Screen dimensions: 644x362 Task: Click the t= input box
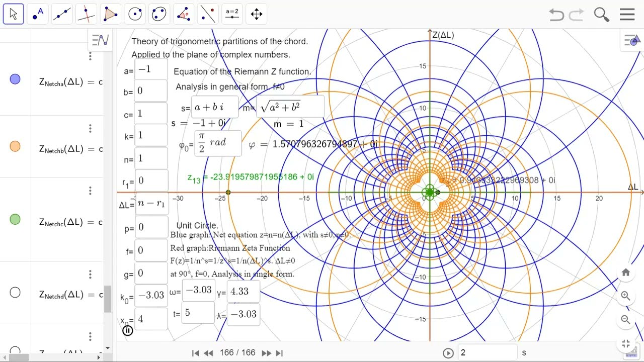click(198, 313)
